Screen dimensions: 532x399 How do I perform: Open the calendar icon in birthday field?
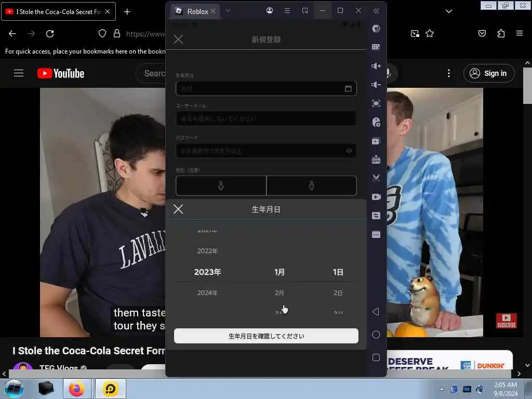click(348, 88)
